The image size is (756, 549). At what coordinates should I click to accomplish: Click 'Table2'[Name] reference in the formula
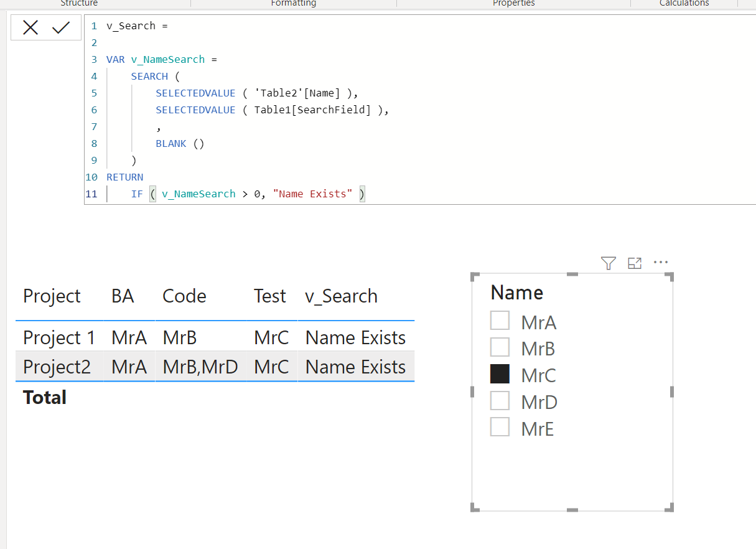pos(297,93)
